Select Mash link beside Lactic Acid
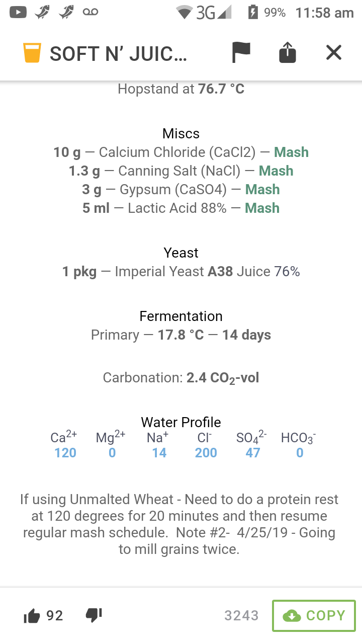Image resolution: width=362 pixels, height=644 pixels. point(262,208)
